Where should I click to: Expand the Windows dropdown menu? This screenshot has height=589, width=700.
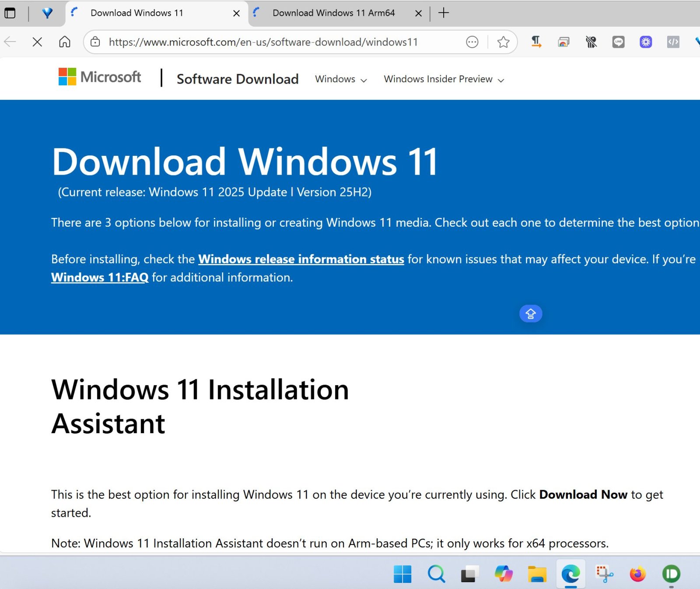pos(341,79)
